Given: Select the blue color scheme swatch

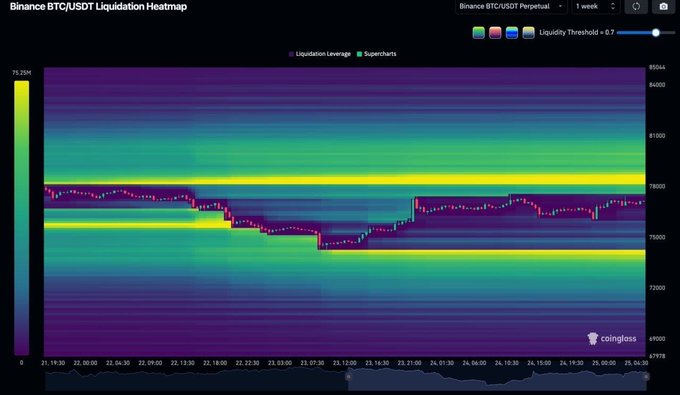Looking at the screenshot, I should pyautogui.click(x=512, y=33).
